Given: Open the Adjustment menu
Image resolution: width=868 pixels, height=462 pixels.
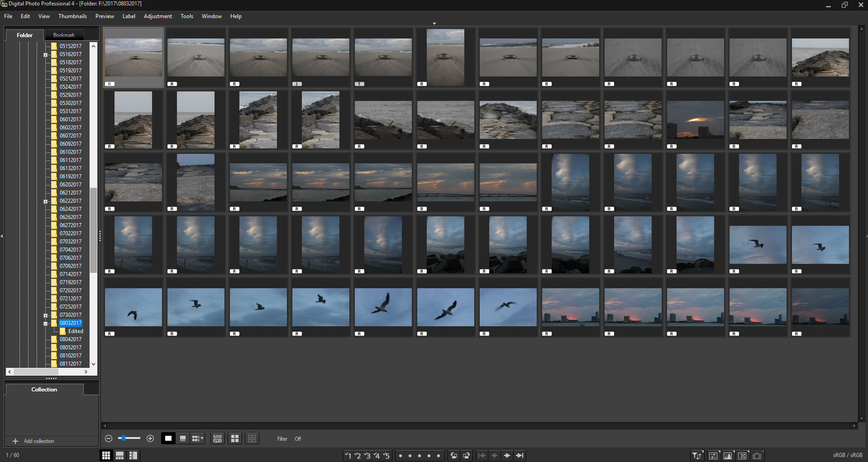Looking at the screenshot, I should click(x=157, y=16).
